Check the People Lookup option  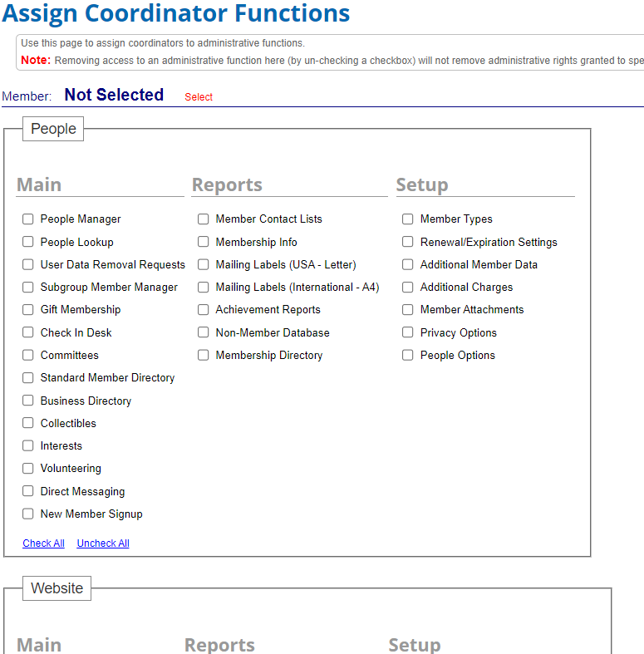pyautogui.click(x=28, y=242)
